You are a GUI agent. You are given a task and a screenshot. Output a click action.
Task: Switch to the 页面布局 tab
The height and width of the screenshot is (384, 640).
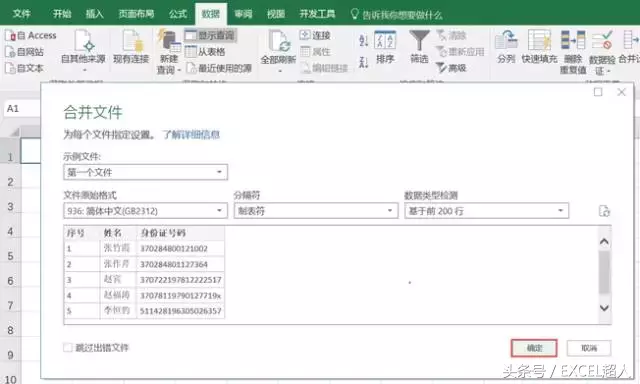(136, 14)
